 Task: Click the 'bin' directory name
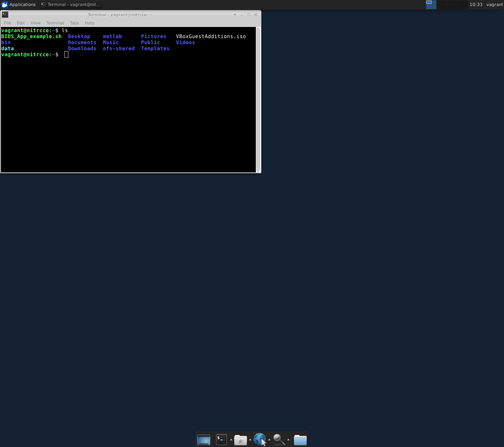(6, 43)
